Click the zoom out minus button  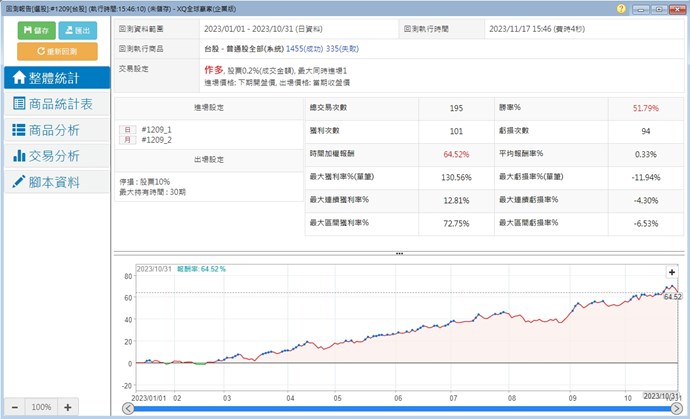point(12,407)
